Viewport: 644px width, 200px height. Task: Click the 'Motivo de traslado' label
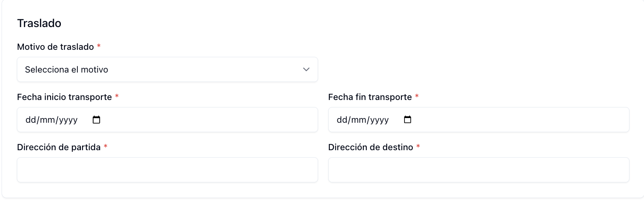(x=55, y=47)
